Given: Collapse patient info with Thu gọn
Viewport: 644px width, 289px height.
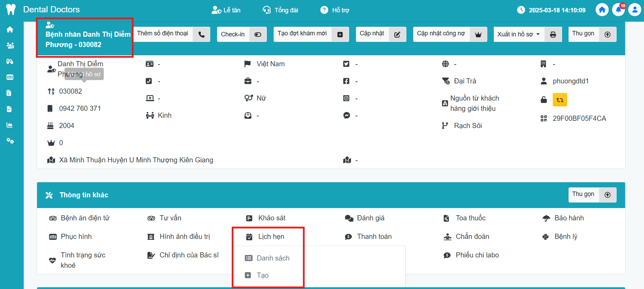Looking at the screenshot, I should [592, 34].
